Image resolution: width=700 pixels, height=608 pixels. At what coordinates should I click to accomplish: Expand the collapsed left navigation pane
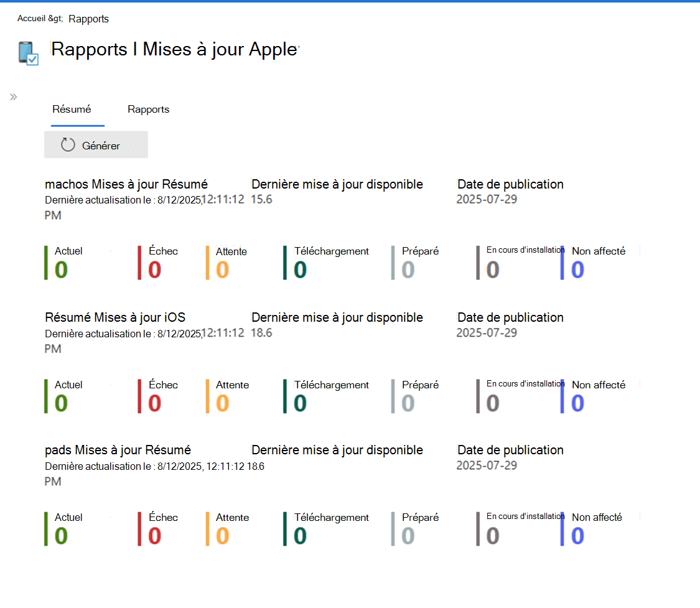pyautogui.click(x=12, y=96)
